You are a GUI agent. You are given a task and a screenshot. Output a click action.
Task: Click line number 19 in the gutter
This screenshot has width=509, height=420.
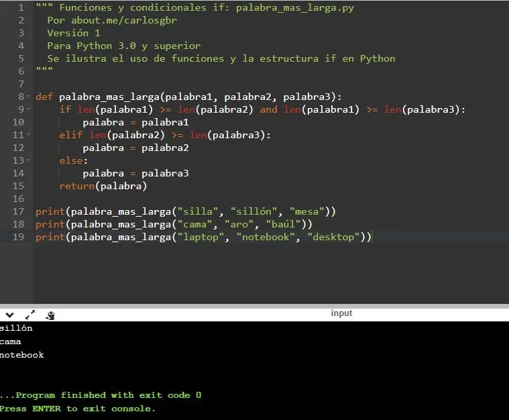pos(18,237)
